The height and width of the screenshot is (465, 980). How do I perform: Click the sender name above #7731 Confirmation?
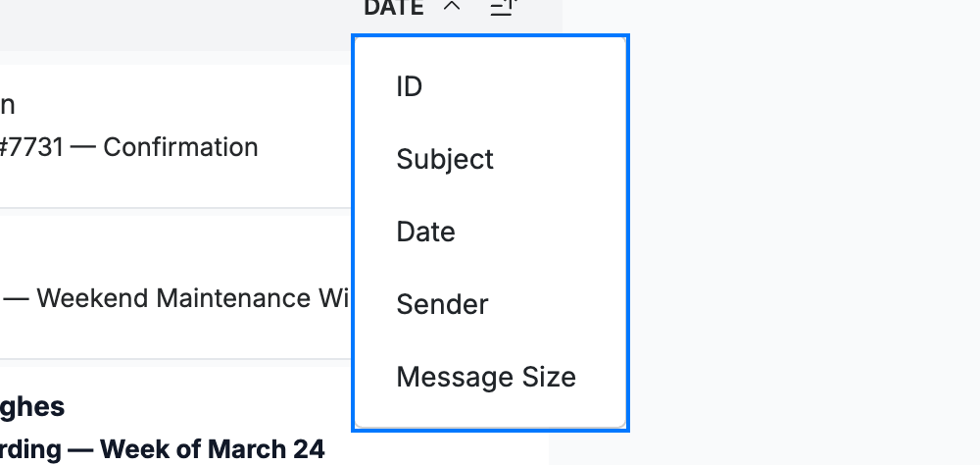coord(7,105)
